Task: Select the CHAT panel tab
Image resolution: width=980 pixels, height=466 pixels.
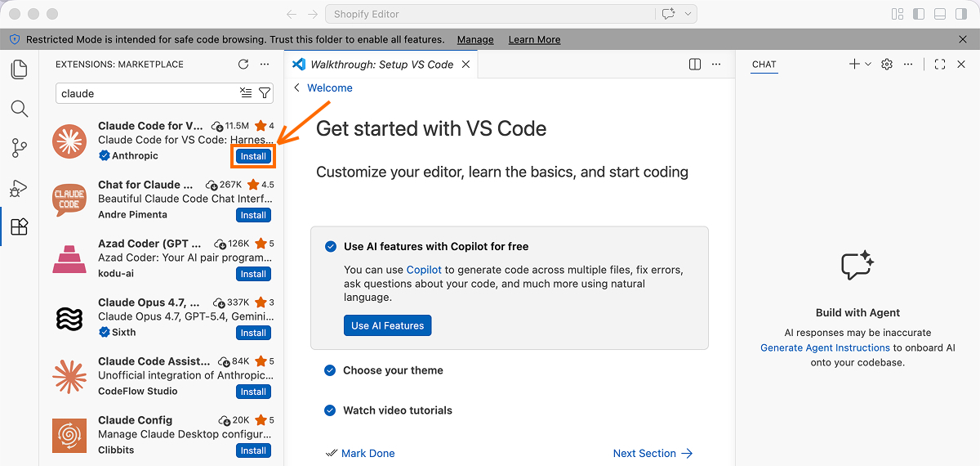Action: (x=764, y=65)
